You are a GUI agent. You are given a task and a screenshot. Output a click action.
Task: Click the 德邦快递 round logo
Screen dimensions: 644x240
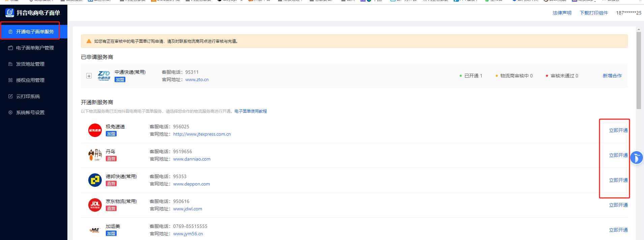tap(95, 180)
